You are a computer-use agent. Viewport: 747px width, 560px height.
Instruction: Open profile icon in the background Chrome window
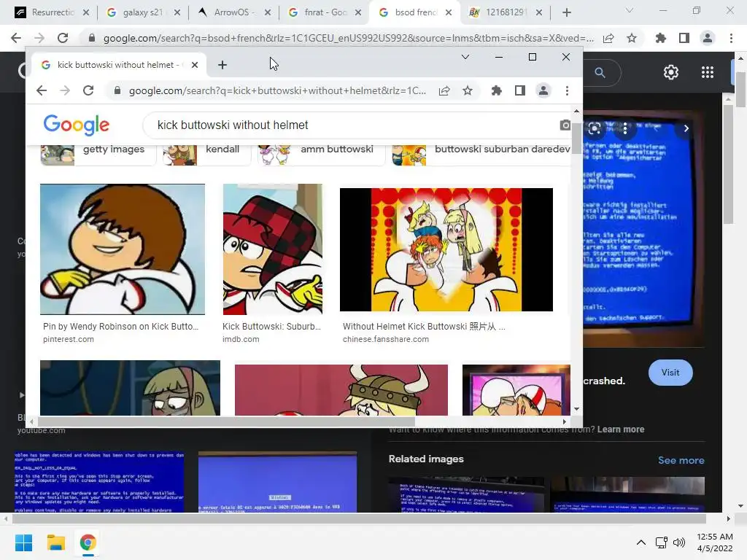pos(708,38)
